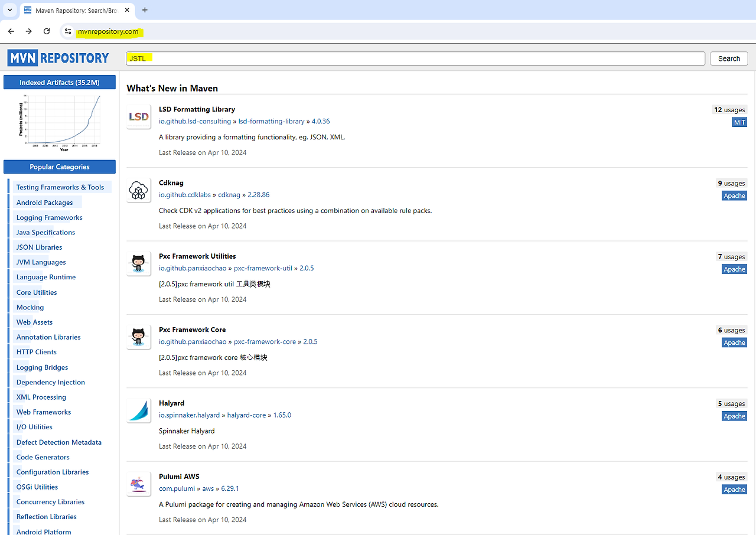
Task: Open Defect Detection Metadata category
Action: click(59, 442)
